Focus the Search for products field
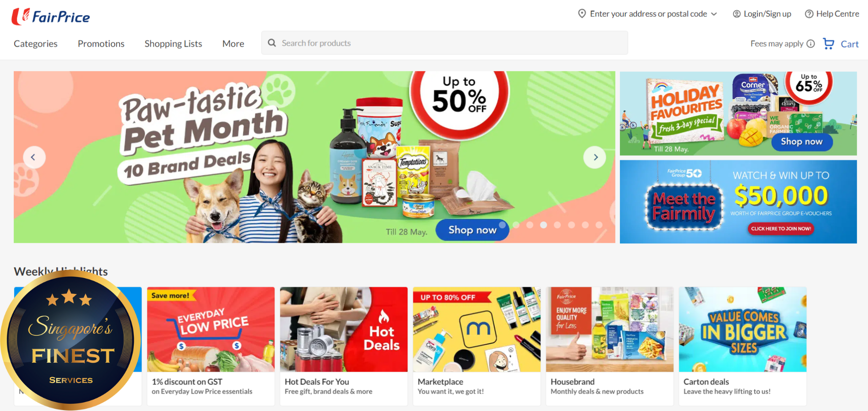This screenshot has width=868, height=411. coord(445,43)
